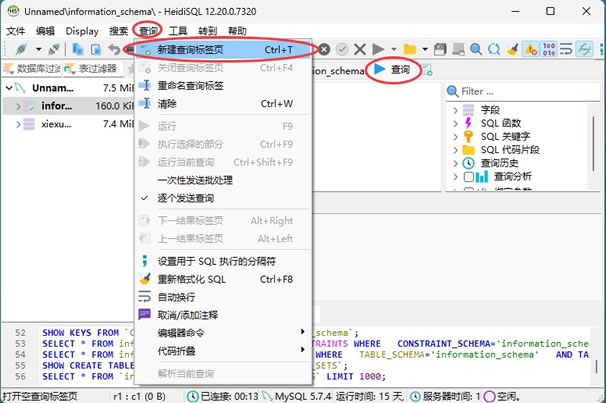Click the 数据库过滤 filter field
Screen dimensions: 606x403
pos(32,69)
